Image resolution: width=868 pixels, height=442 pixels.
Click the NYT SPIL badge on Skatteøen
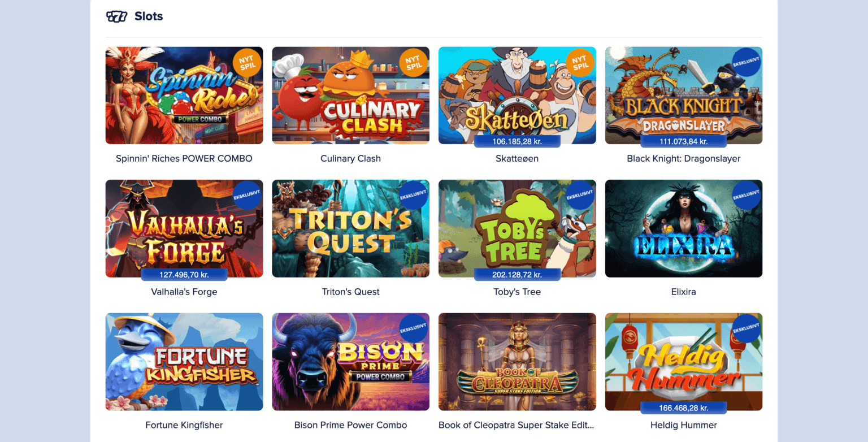[580, 63]
